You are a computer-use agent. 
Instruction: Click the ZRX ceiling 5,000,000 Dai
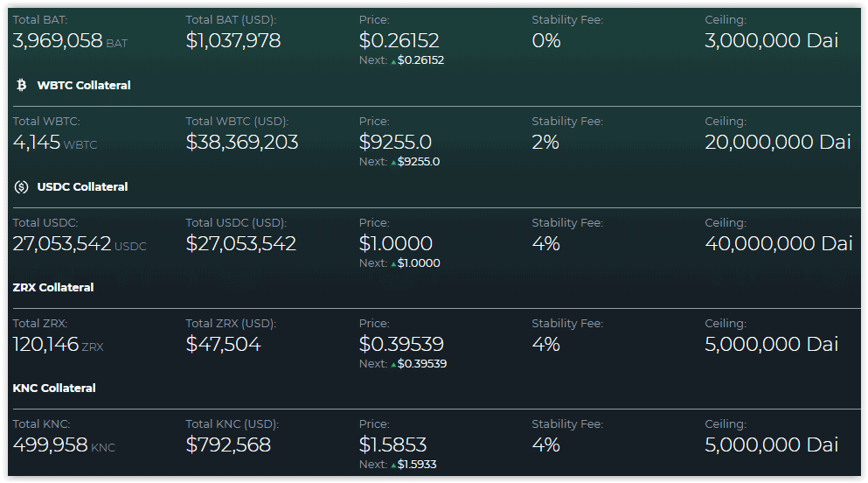[772, 345]
